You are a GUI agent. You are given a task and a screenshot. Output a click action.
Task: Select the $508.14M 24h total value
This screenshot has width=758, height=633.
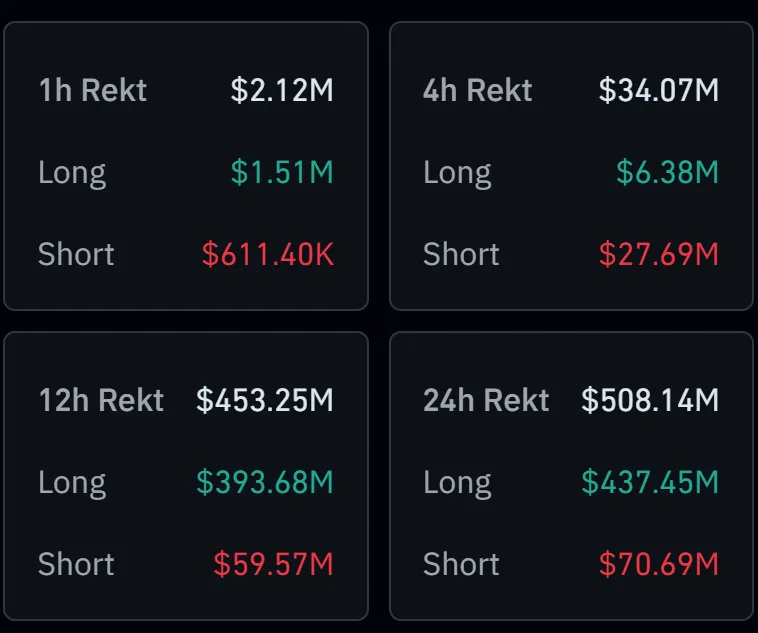point(650,401)
